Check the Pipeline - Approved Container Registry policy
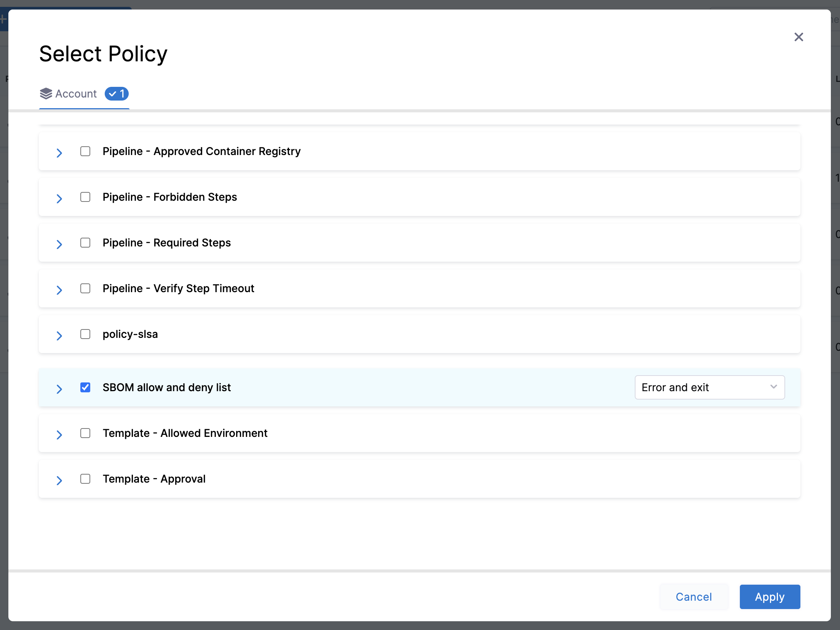The image size is (840, 630). click(85, 151)
